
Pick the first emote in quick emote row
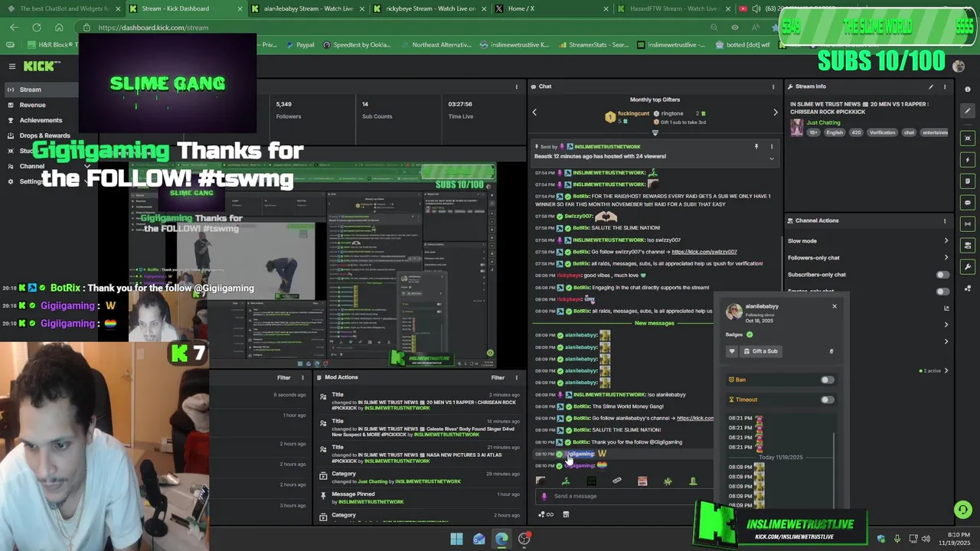coord(541,481)
